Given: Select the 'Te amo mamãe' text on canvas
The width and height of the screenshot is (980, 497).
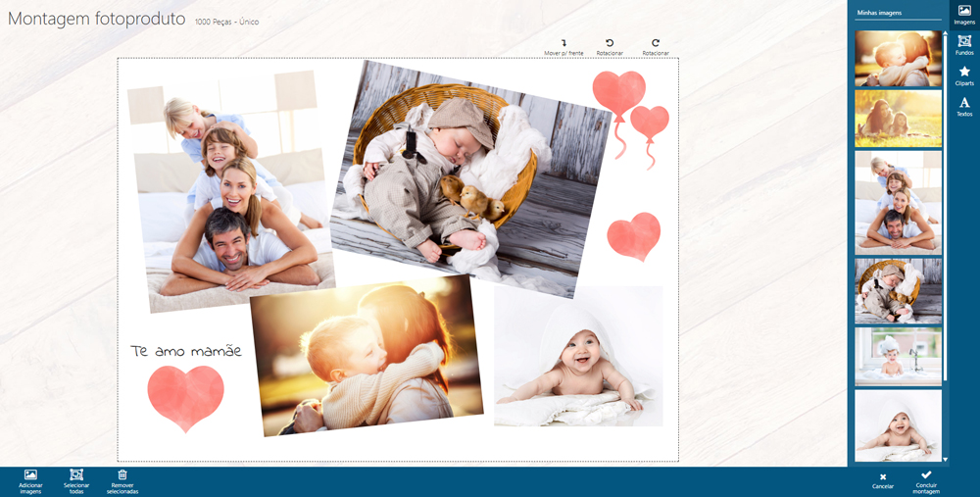Looking at the screenshot, I should click(186, 351).
